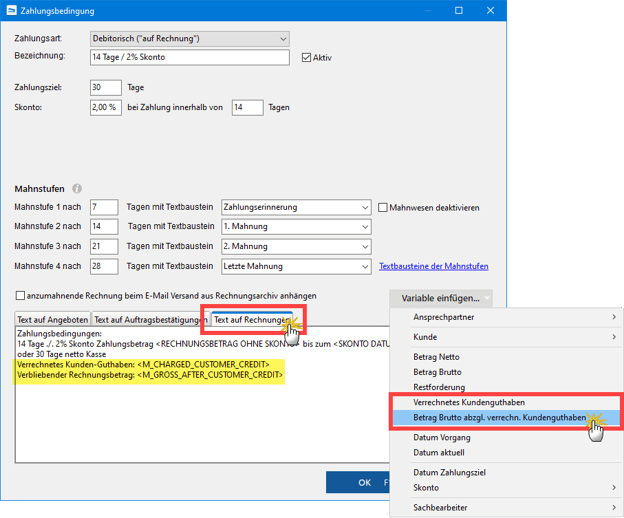The image size is (624, 518).
Task: Switch to Text auf Angeboten tab
Action: pos(52,320)
